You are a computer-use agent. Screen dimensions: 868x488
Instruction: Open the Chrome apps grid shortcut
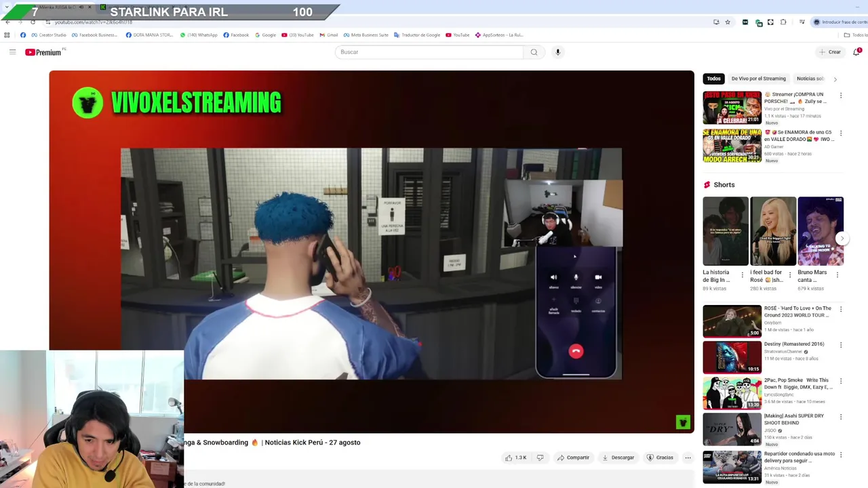[x=7, y=35]
